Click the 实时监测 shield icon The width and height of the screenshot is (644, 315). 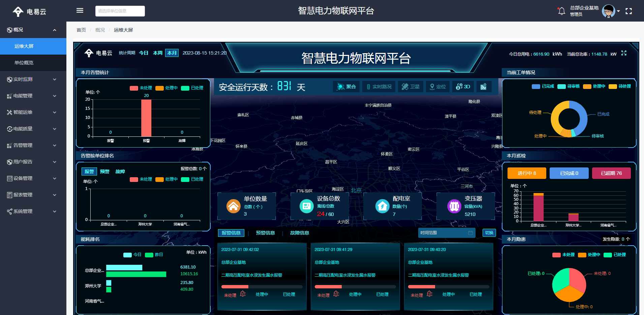click(9, 80)
